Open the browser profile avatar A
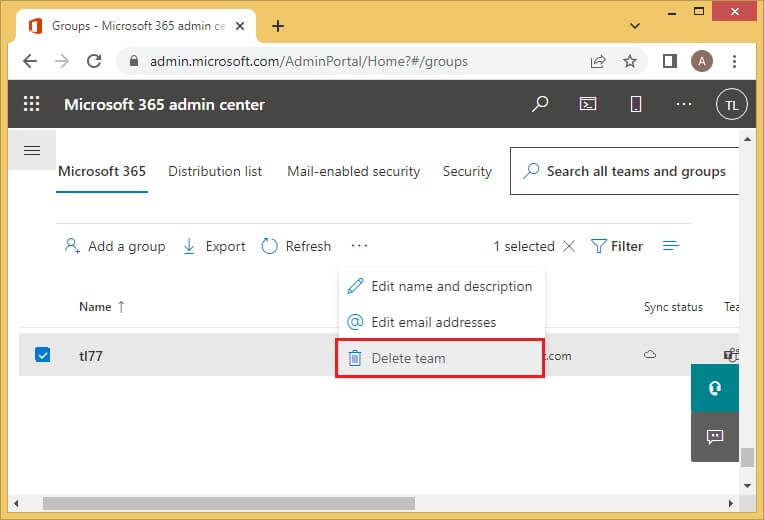Screen dimensions: 764x520 point(702,61)
